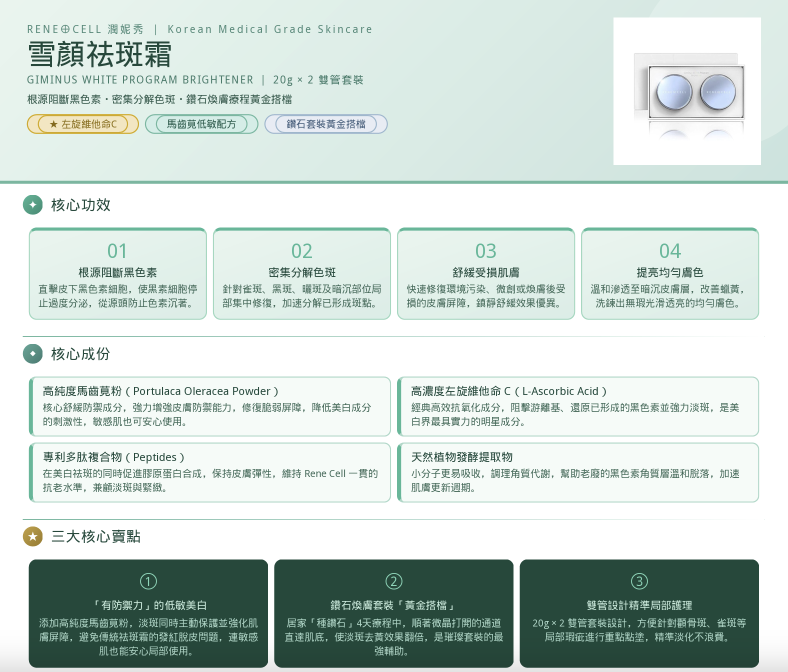
Task: Click the circled number 3 icon
Action: point(639,581)
